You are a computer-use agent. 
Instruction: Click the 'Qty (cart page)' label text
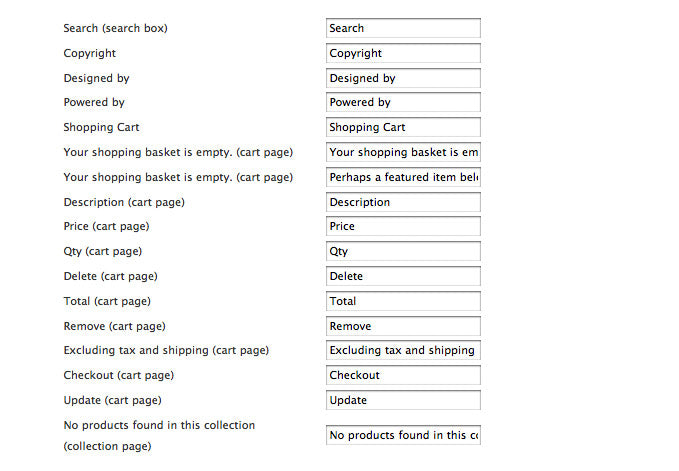click(x=102, y=251)
